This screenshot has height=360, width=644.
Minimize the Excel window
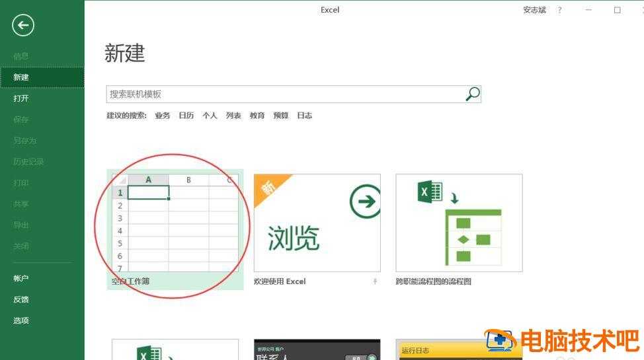(588, 10)
